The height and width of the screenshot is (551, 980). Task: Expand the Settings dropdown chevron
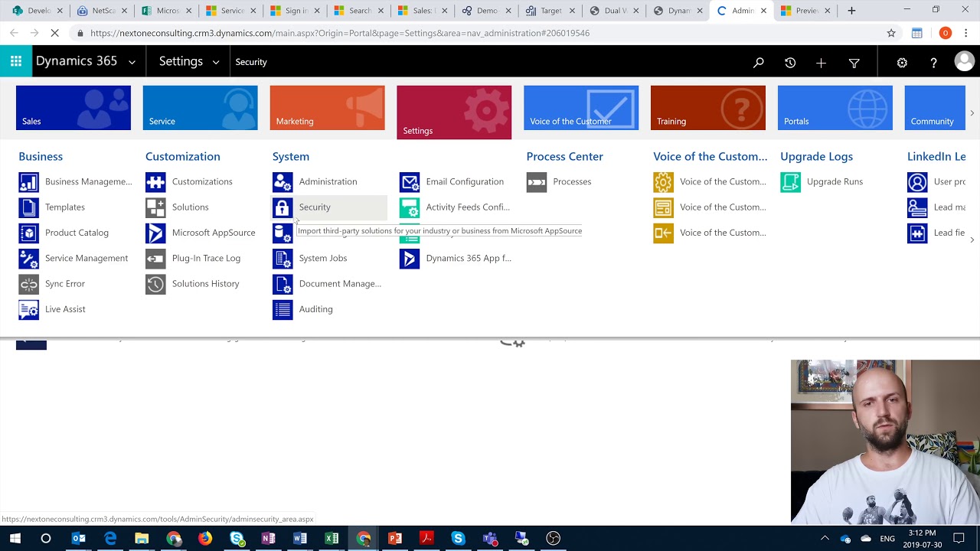pos(216,62)
